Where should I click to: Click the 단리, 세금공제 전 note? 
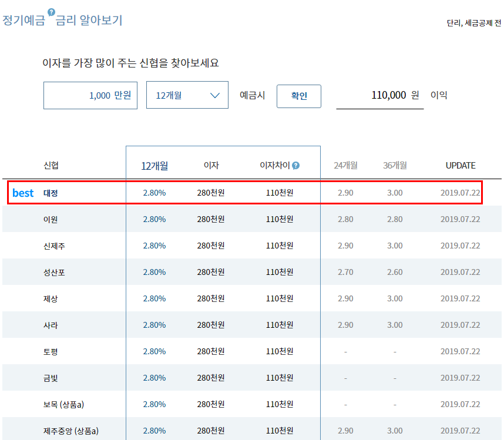click(x=474, y=23)
